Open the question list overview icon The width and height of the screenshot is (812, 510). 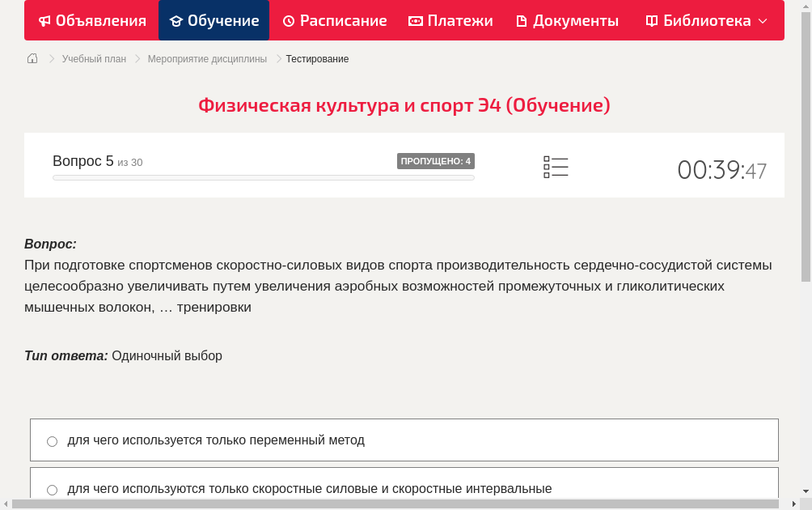pos(556,167)
